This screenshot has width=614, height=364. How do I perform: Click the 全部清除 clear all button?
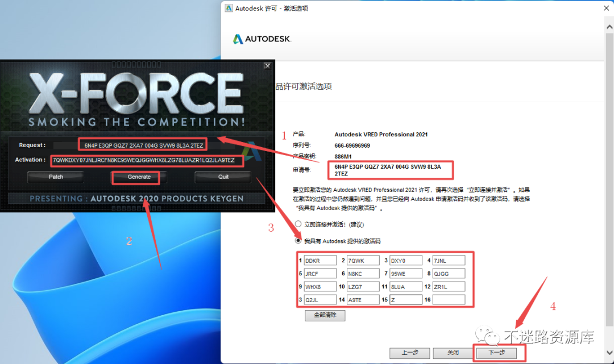325,315
